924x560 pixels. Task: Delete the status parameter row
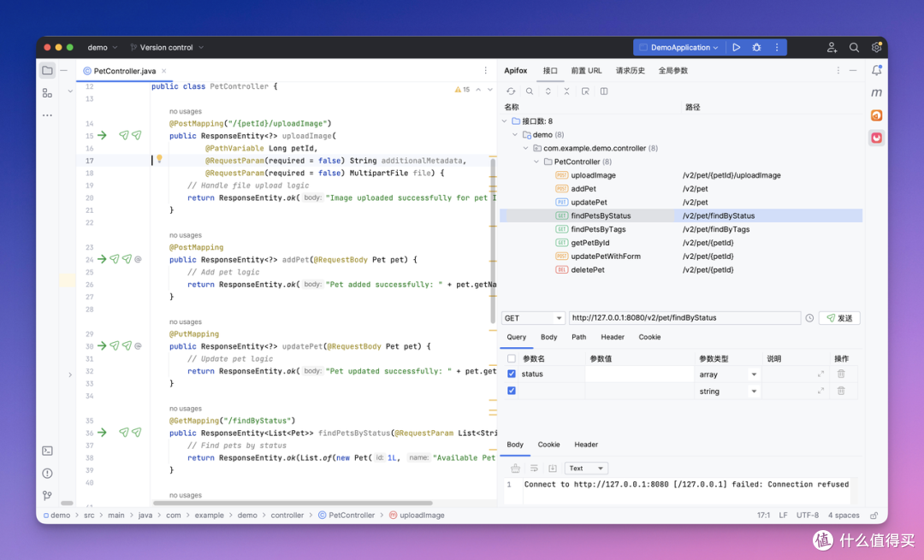(x=841, y=374)
